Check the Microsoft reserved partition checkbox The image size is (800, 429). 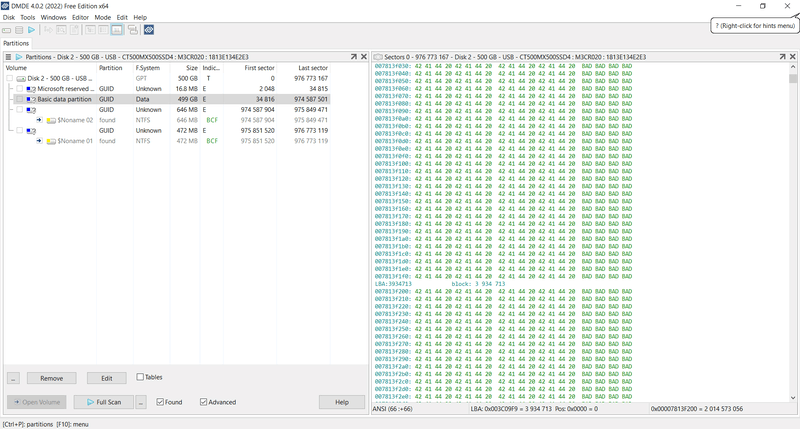pyautogui.click(x=20, y=89)
